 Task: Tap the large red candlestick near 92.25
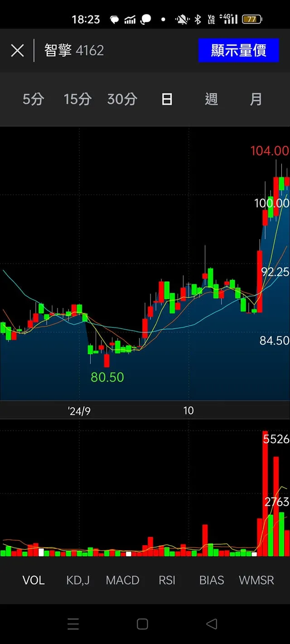[x=260, y=281]
